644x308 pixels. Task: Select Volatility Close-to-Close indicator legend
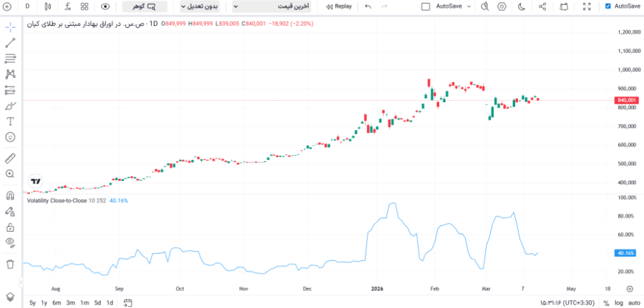point(57,201)
